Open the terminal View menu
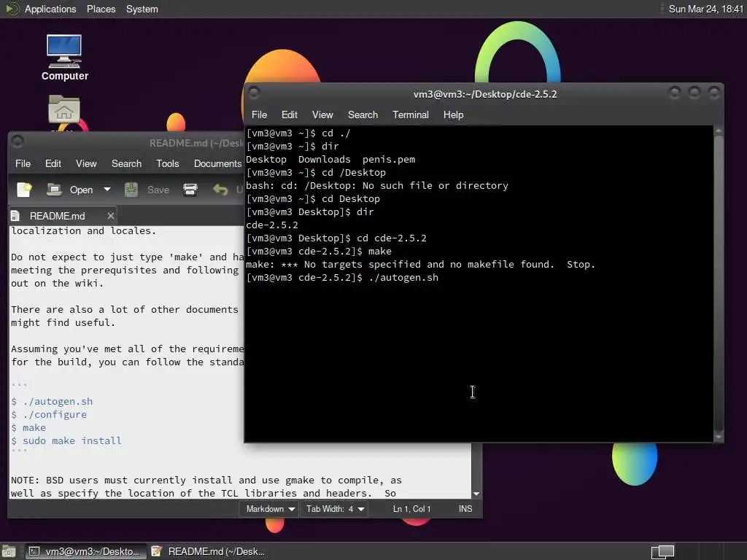 click(x=322, y=114)
